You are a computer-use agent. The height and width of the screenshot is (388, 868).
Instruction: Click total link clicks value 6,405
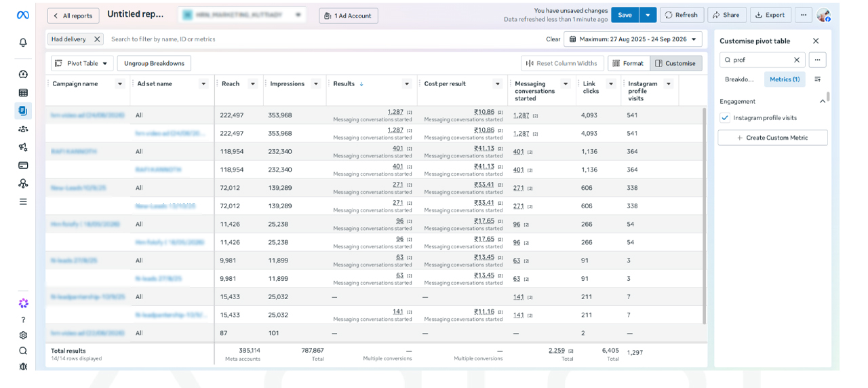[610, 351]
